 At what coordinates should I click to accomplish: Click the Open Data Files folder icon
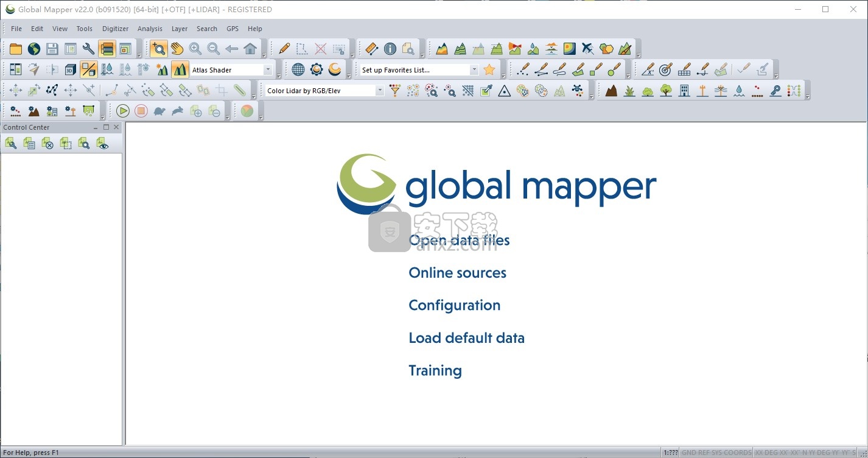tap(16, 49)
